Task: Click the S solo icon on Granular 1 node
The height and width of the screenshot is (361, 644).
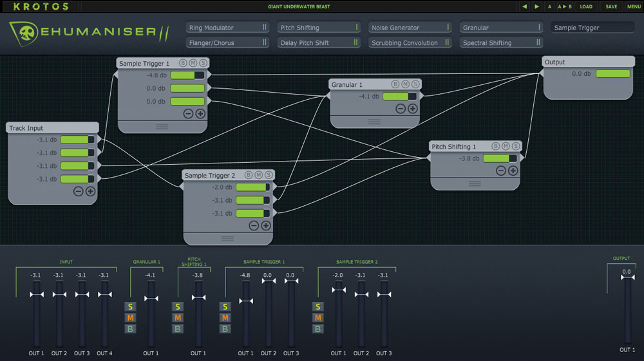Action: click(415, 84)
